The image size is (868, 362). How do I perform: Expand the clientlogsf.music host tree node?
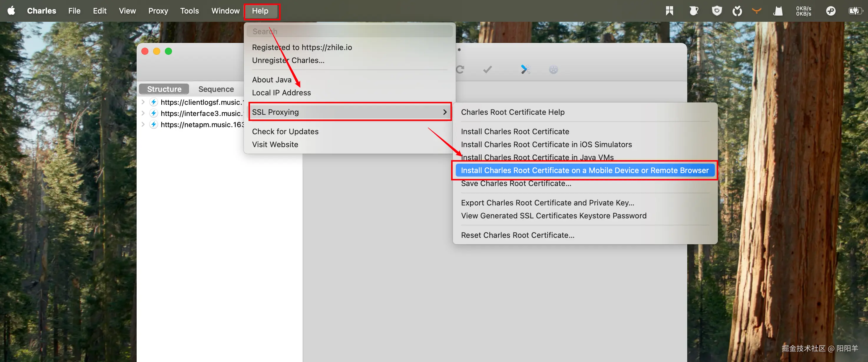click(143, 102)
